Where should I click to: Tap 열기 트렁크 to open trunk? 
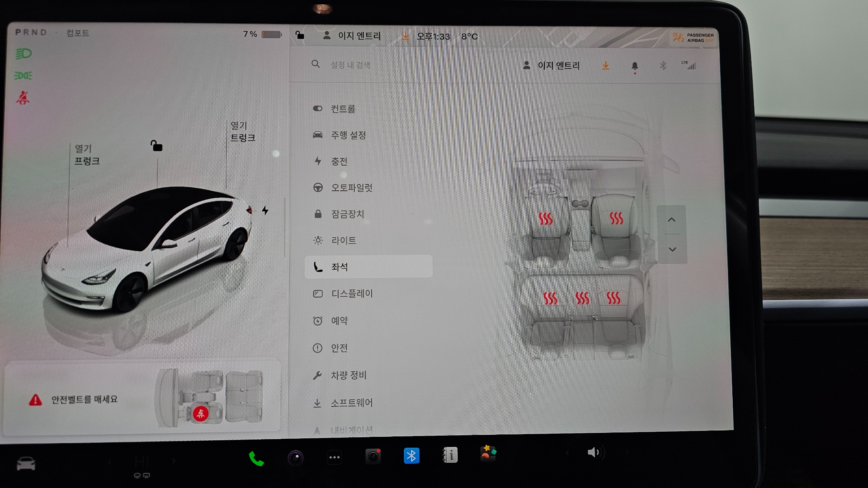pyautogui.click(x=242, y=132)
